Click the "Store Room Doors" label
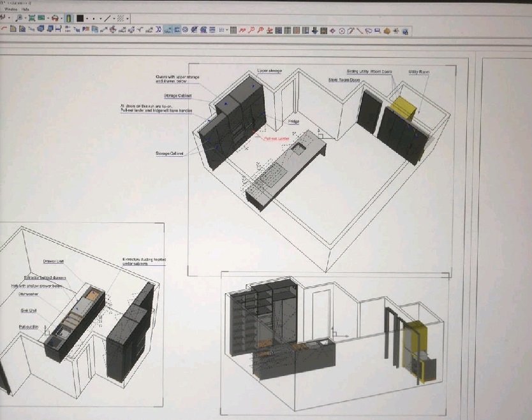532x420 pixels. coord(344,80)
